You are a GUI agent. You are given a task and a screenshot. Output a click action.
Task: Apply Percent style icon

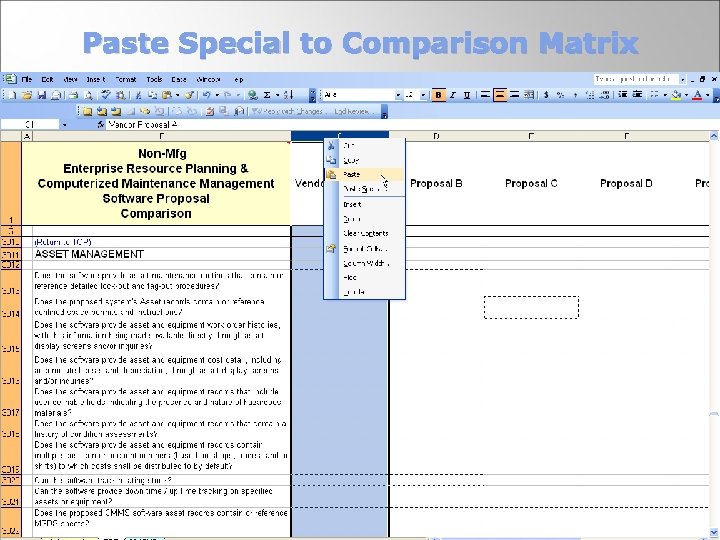[560, 95]
